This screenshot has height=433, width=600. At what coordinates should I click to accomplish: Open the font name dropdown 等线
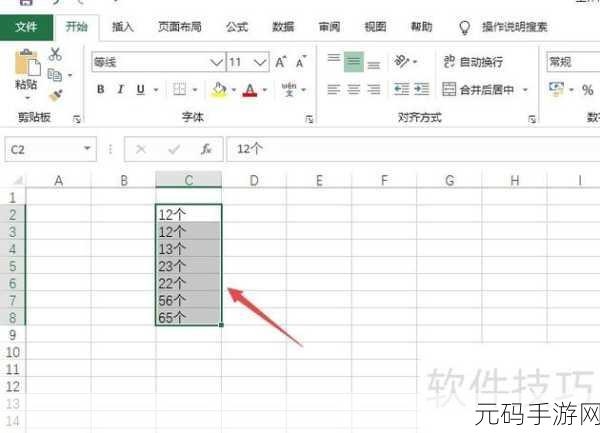click(217, 62)
